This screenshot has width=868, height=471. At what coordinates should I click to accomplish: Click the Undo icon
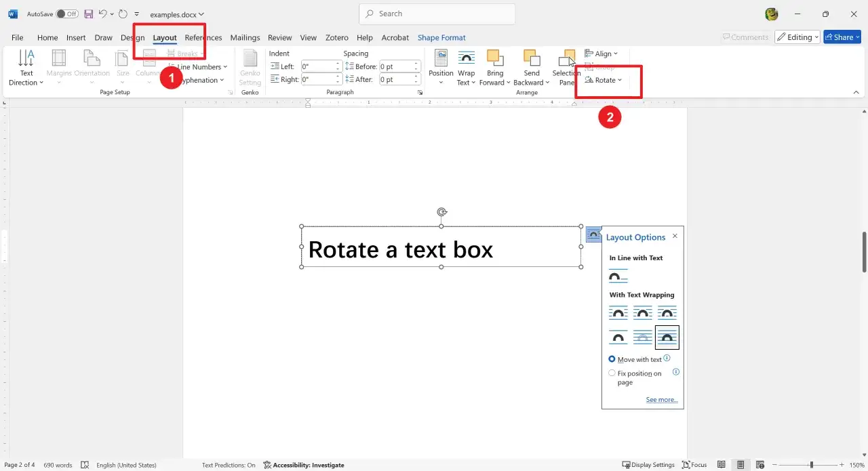[x=102, y=14]
